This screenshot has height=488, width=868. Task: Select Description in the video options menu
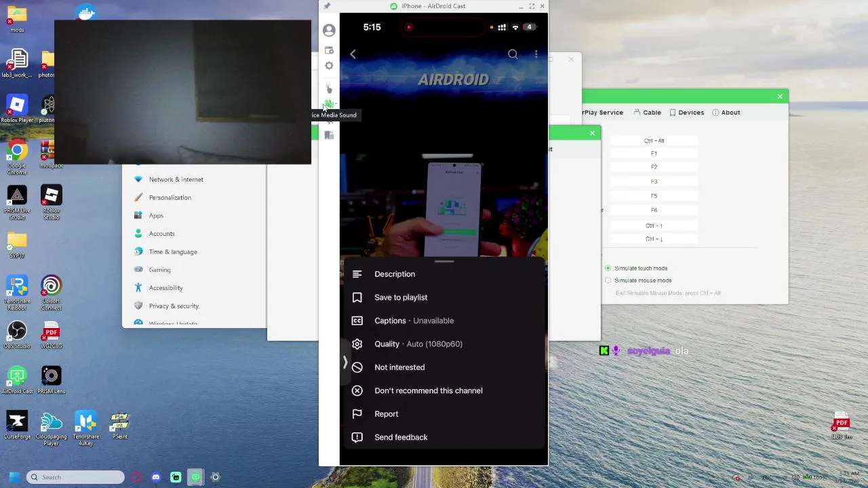click(443, 274)
